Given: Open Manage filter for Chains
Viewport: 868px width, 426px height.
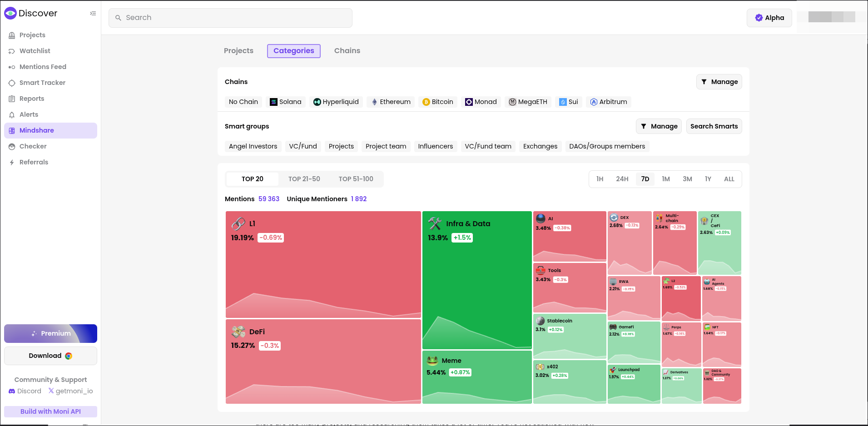Looking at the screenshot, I should point(719,82).
